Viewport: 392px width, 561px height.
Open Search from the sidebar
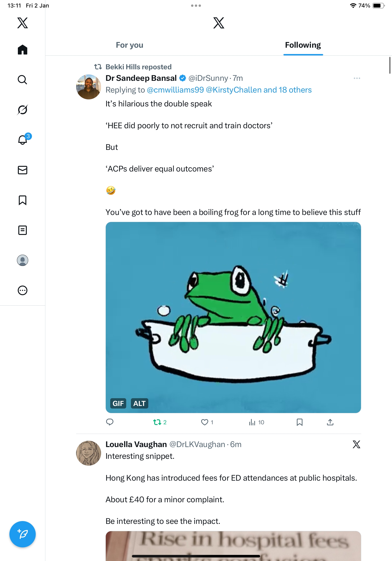coord(23,80)
